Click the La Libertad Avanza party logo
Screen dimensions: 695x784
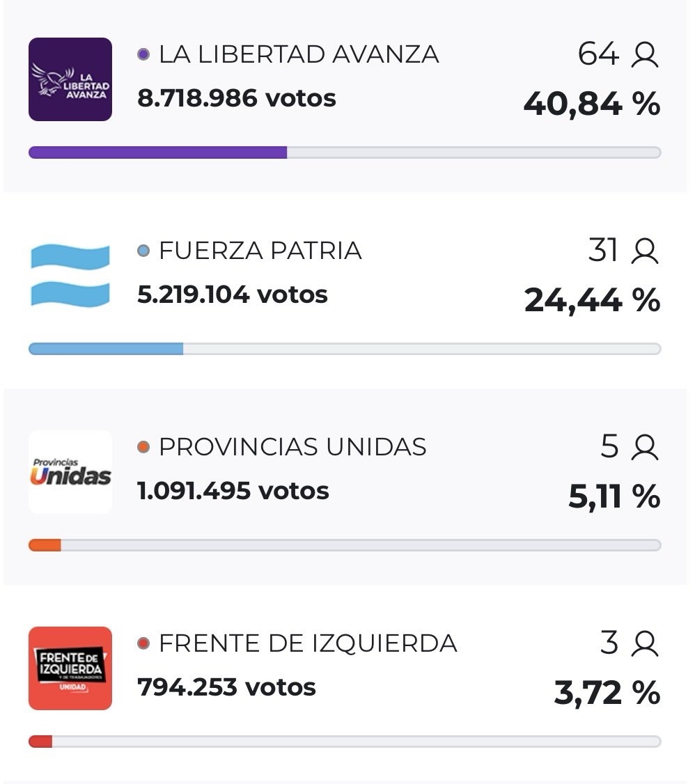click(70, 79)
